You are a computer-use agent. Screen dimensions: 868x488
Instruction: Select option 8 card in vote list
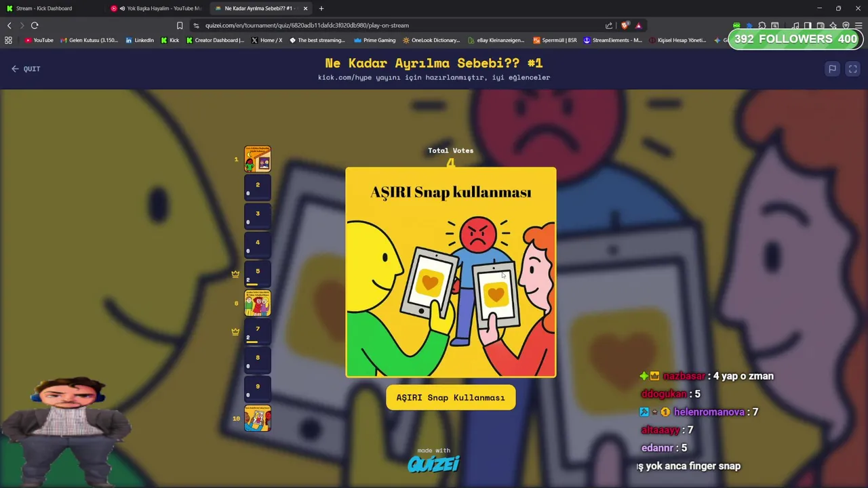coord(258,361)
